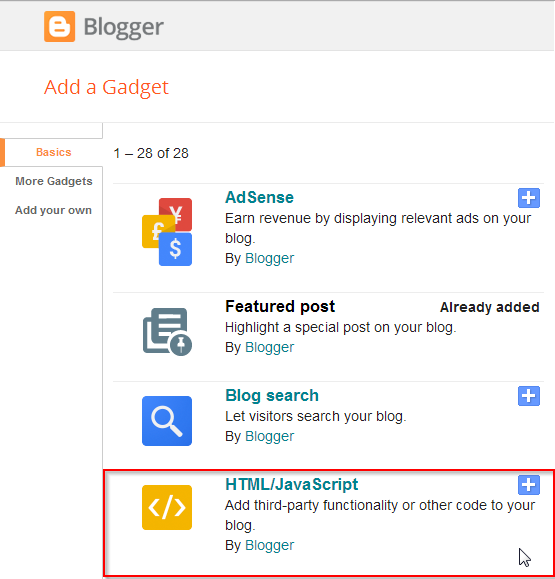Click the orange Blogger logo icon
555x579 pixels.
(59, 26)
